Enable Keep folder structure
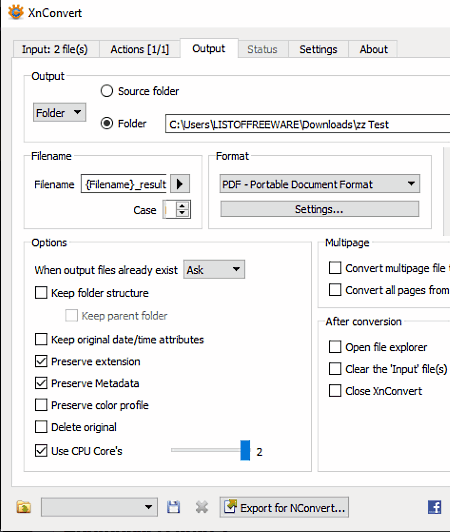The width and height of the screenshot is (450, 532). click(x=41, y=292)
